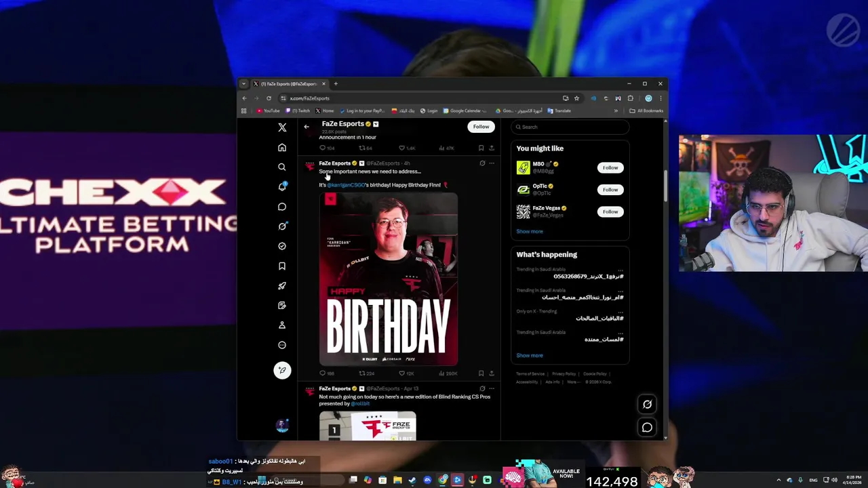Show hidden icons in the system tray
Image resolution: width=868 pixels, height=488 pixels.
tap(778, 481)
